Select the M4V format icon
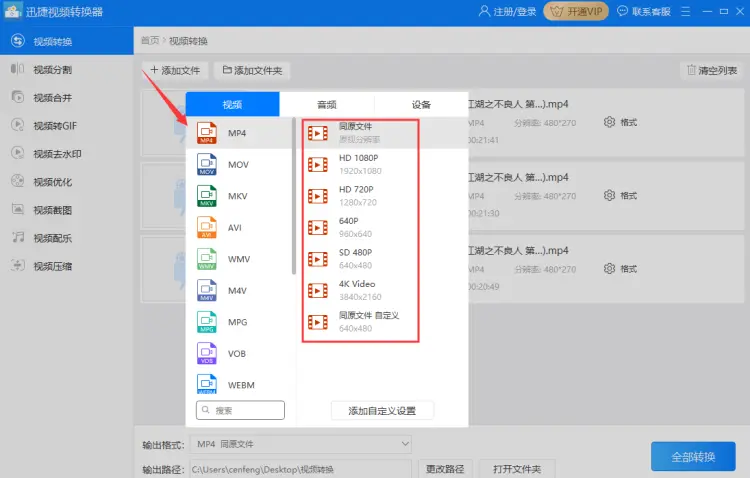Screen dimensions: 750x478 tap(207, 290)
